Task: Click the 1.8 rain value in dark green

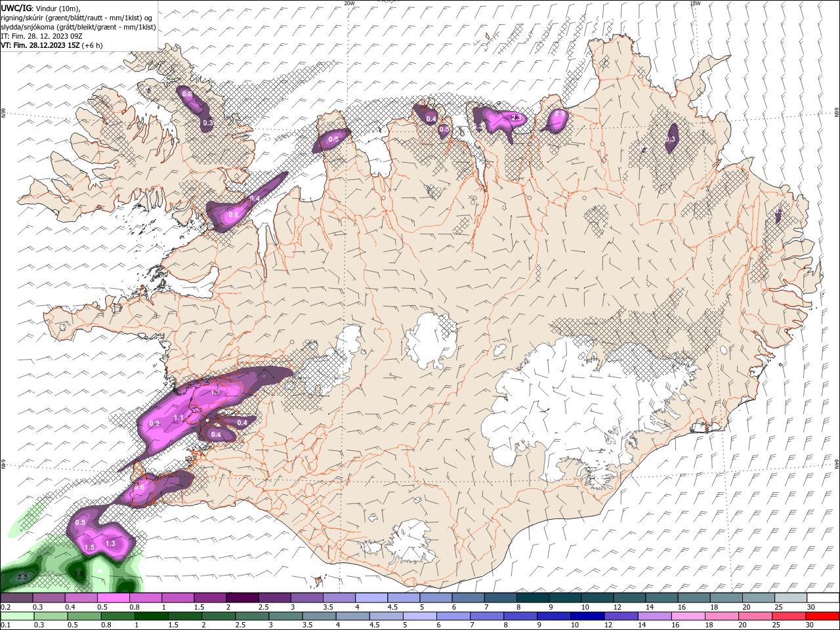Action: pyautogui.click(x=79, y=574)
